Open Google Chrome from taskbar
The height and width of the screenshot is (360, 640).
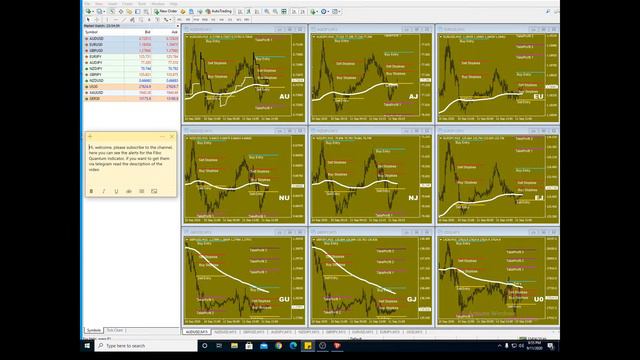[x=278, y=346]
